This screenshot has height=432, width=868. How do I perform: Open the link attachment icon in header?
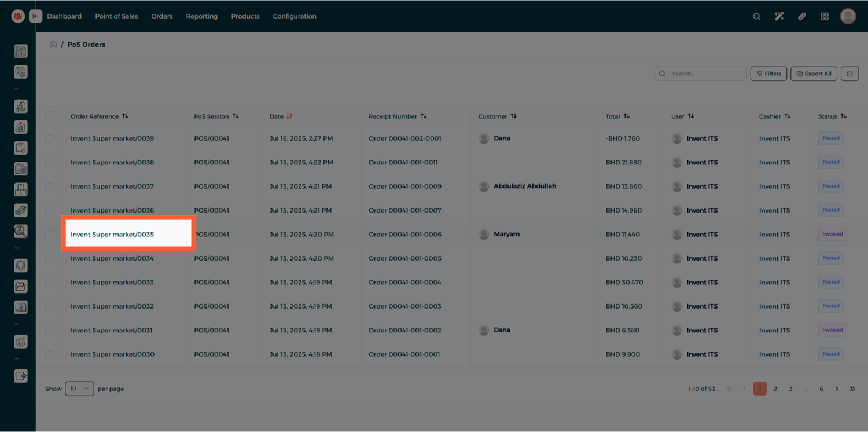(801, 16)
